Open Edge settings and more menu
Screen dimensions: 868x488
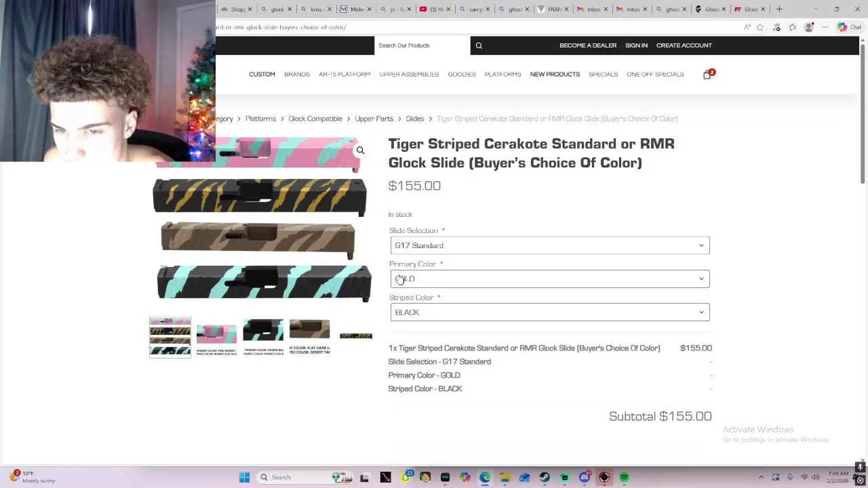tap(825, 27)
